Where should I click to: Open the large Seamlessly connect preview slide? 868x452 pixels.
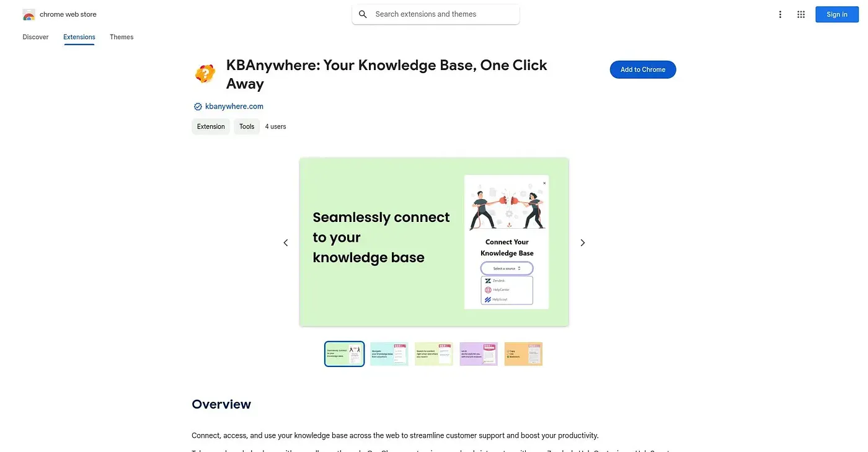[x=434, y=242]
